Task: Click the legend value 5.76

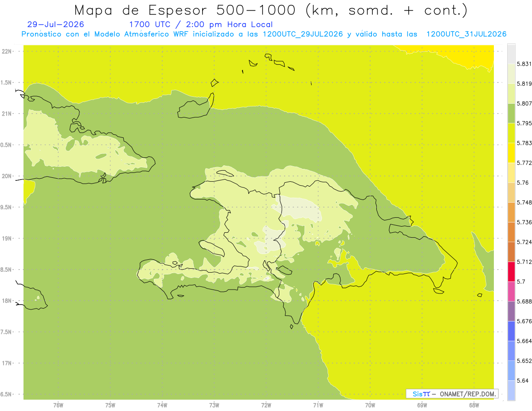Action: pos(523,183)
